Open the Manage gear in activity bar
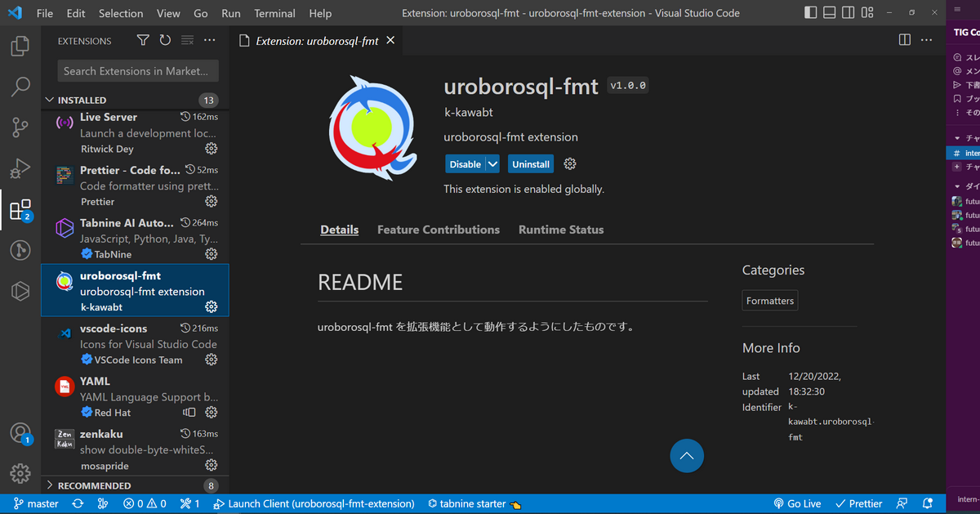The width and height of the screenshot is (980, 514). [x=20, y=473]
